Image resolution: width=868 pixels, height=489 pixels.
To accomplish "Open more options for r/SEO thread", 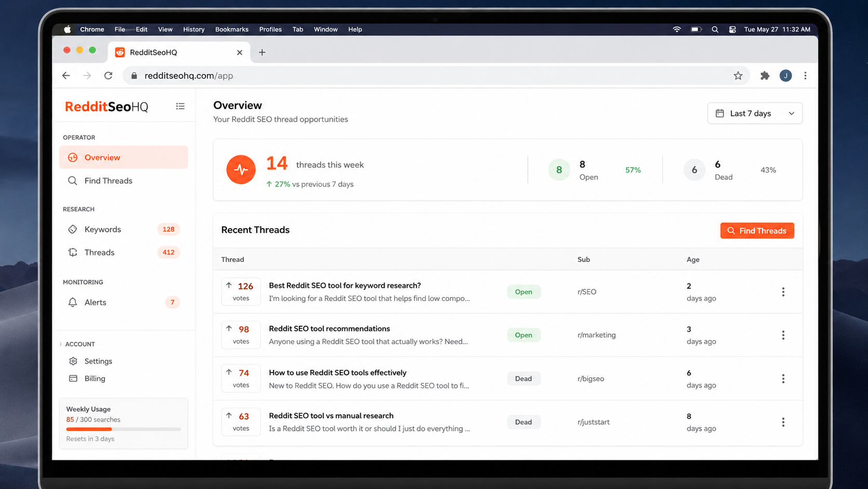I will coord(783,292).
